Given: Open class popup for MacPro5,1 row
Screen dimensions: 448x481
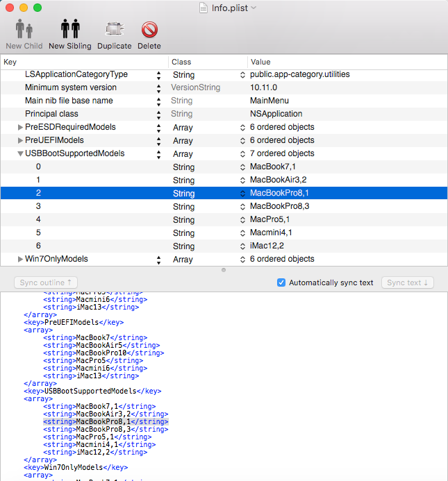Looking at the screenshot, I should click(242, 220).
